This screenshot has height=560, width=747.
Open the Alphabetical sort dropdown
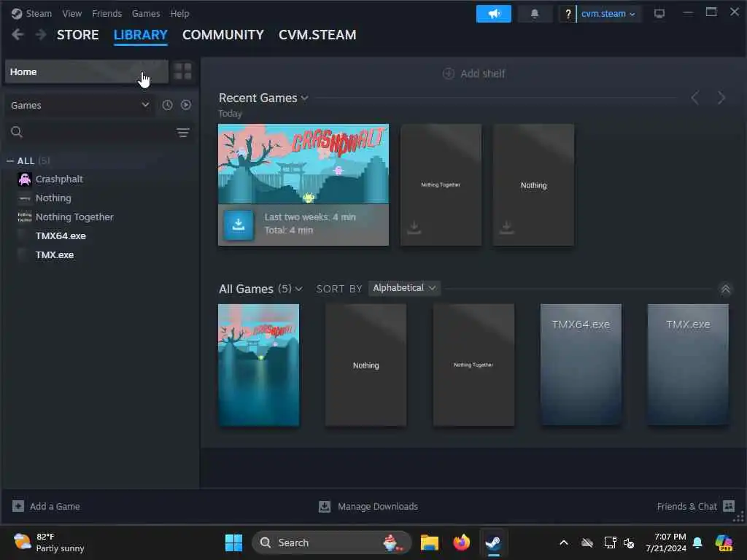click(404, 287)
